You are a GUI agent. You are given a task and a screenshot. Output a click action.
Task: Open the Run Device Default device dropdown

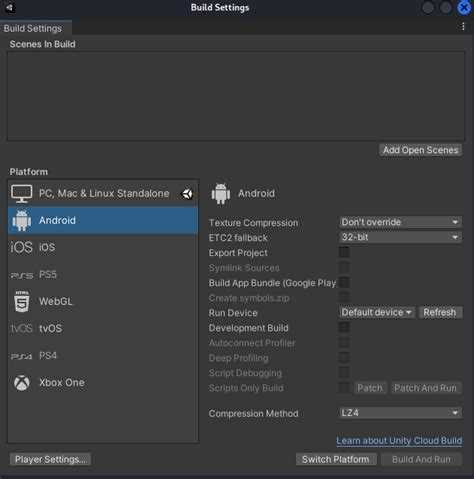(x=377, y=313)
